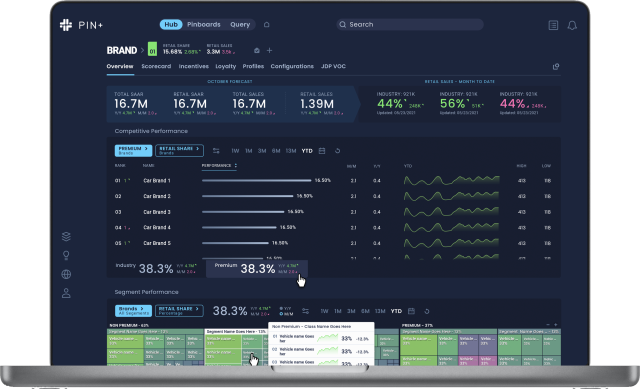Viewport: 640px width, 389px height.
Task: Sort by the PERFORMANCE column header
Action: click(x=219, y=166)
